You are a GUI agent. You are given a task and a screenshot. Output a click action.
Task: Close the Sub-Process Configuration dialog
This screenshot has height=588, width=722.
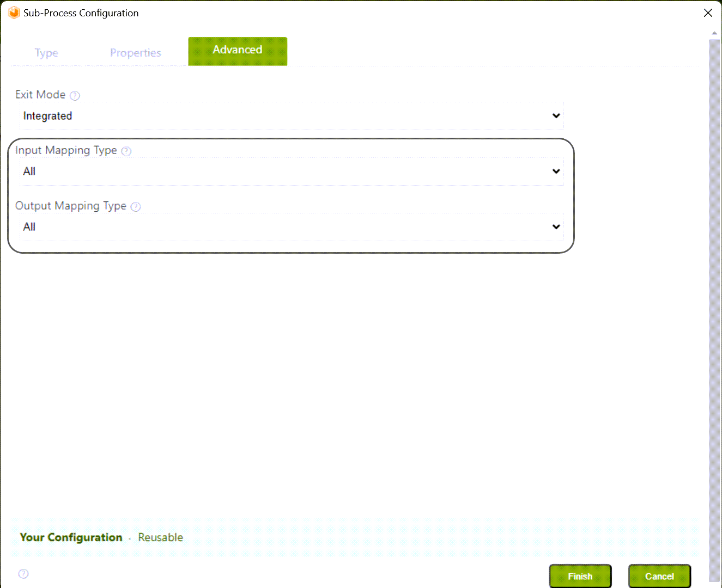pos(708,13)
